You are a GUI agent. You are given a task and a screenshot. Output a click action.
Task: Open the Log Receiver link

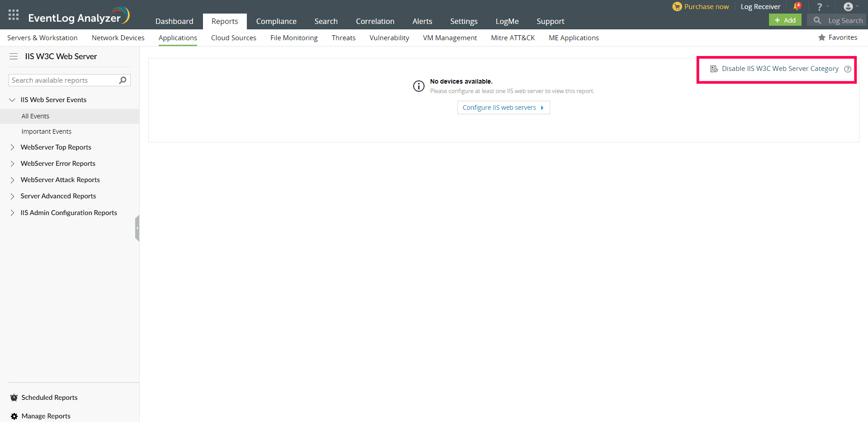pos(760,7)
